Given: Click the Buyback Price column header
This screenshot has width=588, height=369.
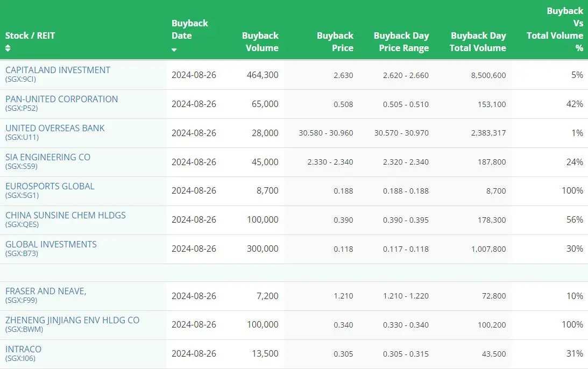Looking at the screenshot, I should tap(335, 41).
